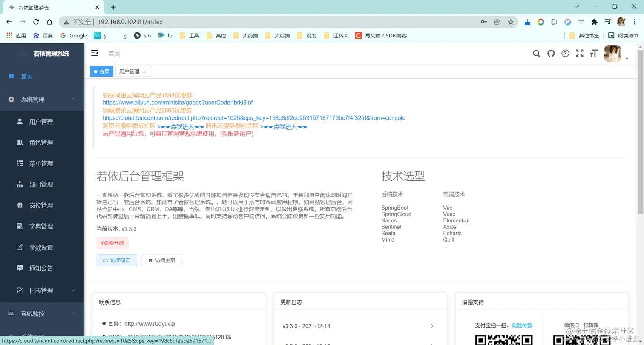This screenshot has height=345, width=644.
Task: Click the browser bookmark star icon
Action: coord(511,22)
